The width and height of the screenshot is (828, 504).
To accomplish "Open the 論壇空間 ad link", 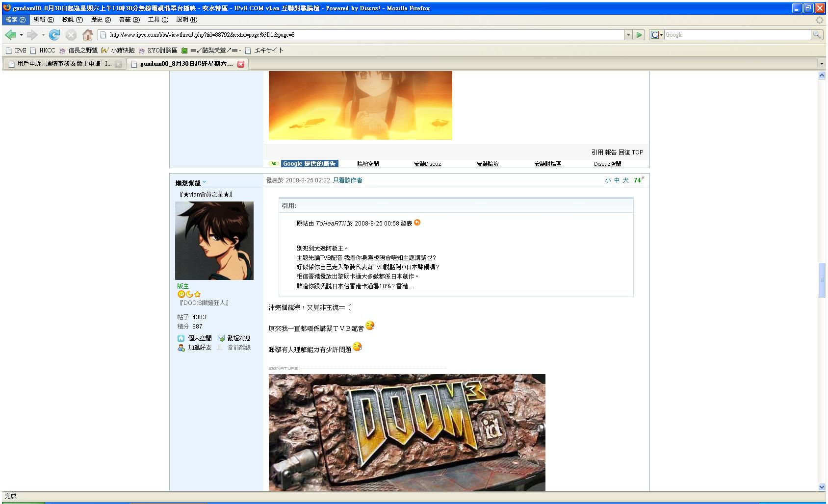I will (x=368, y=164).
